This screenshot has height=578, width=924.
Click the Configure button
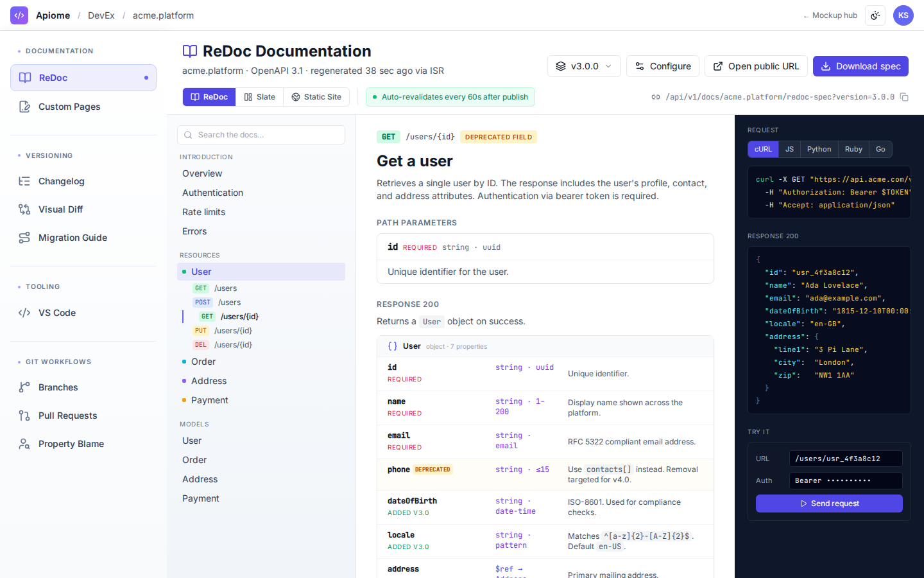click(663, 66)
